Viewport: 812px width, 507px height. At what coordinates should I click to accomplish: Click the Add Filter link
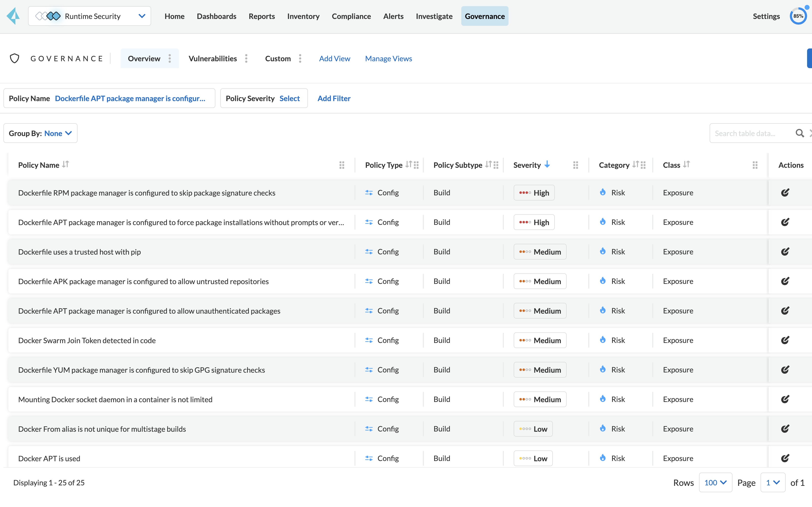pyautogui.click(x=334, y=98)
